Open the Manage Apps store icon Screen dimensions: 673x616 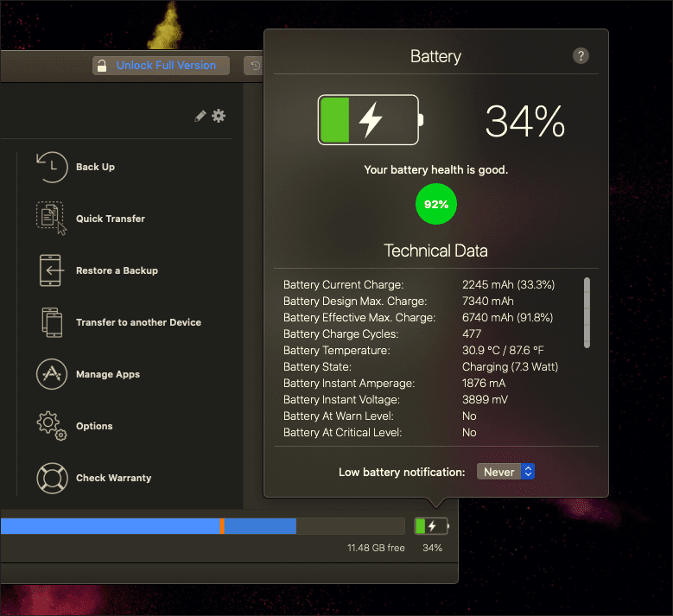pyautogui.click(x=52, y=374)
